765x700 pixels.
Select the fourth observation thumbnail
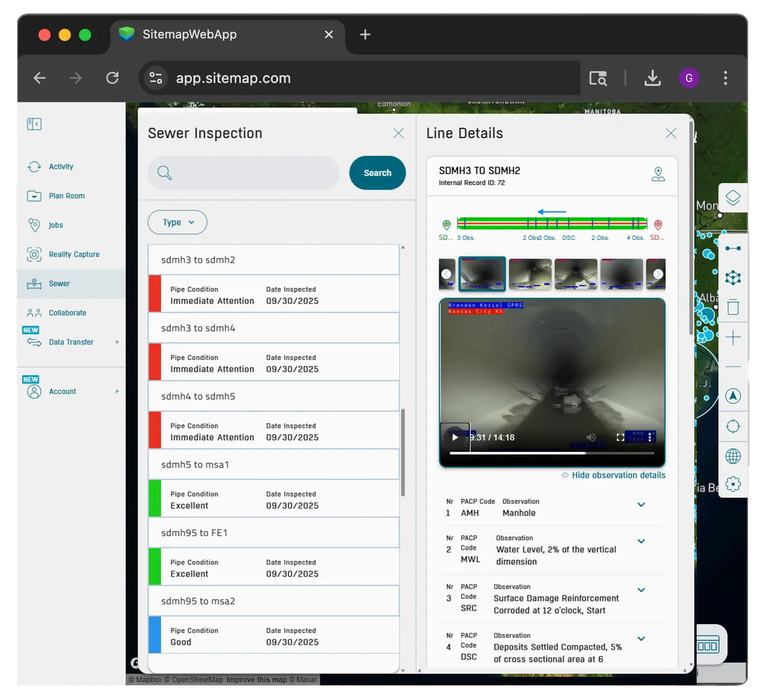click(621, 274)
